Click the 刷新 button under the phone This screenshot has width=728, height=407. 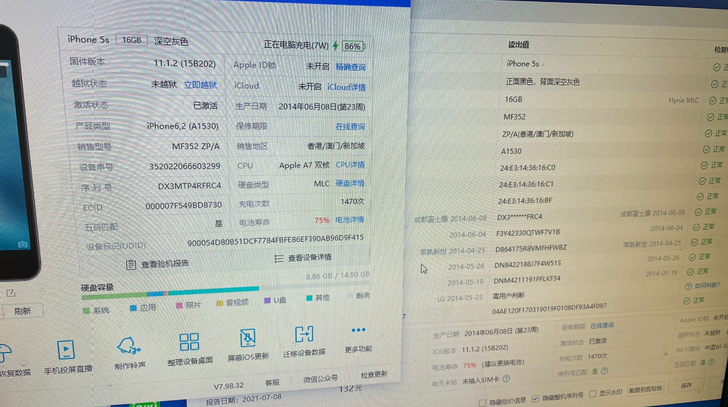point(23,311)
